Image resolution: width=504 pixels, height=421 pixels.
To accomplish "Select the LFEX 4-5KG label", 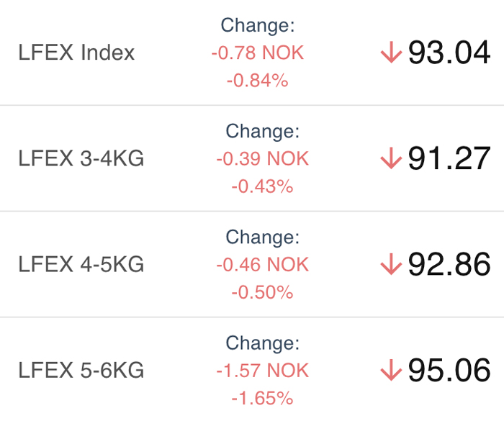I will click(x=81, y=264).
